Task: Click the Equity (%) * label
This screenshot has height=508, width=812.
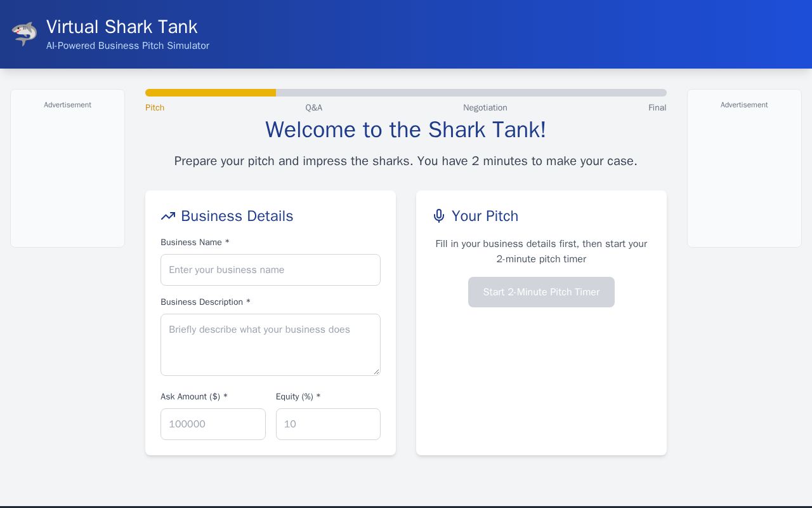Action: (298, 397)
